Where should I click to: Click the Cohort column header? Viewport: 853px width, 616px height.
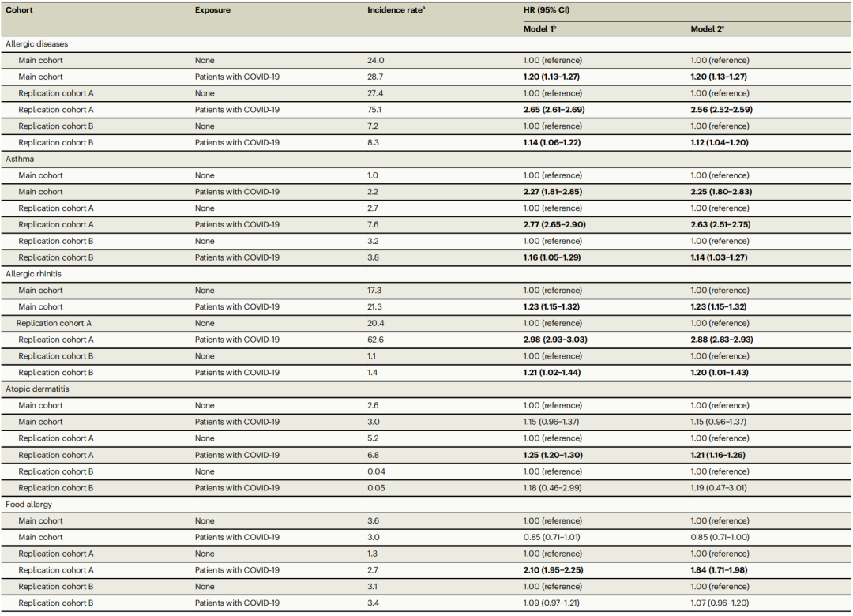tap(21, 10)
